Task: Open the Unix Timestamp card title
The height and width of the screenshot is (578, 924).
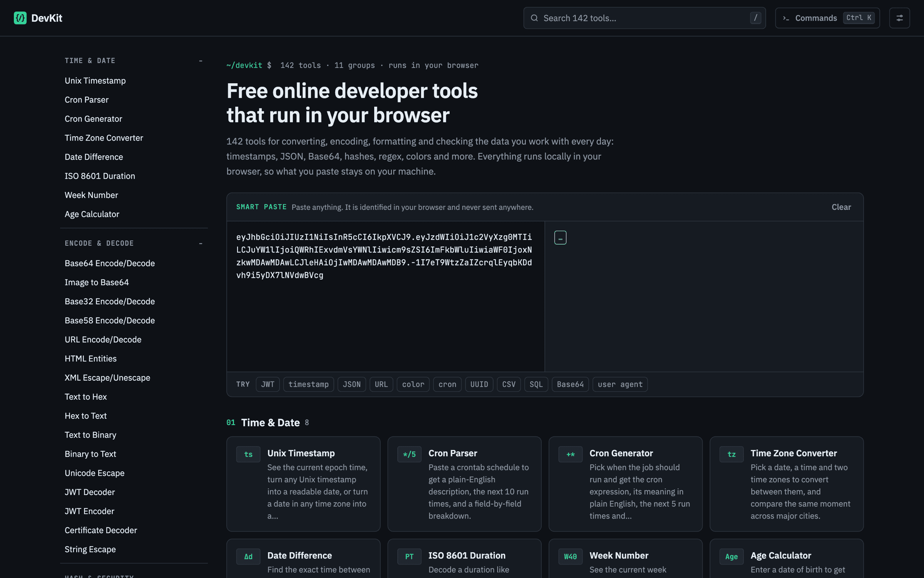Action: pos(301,453)
